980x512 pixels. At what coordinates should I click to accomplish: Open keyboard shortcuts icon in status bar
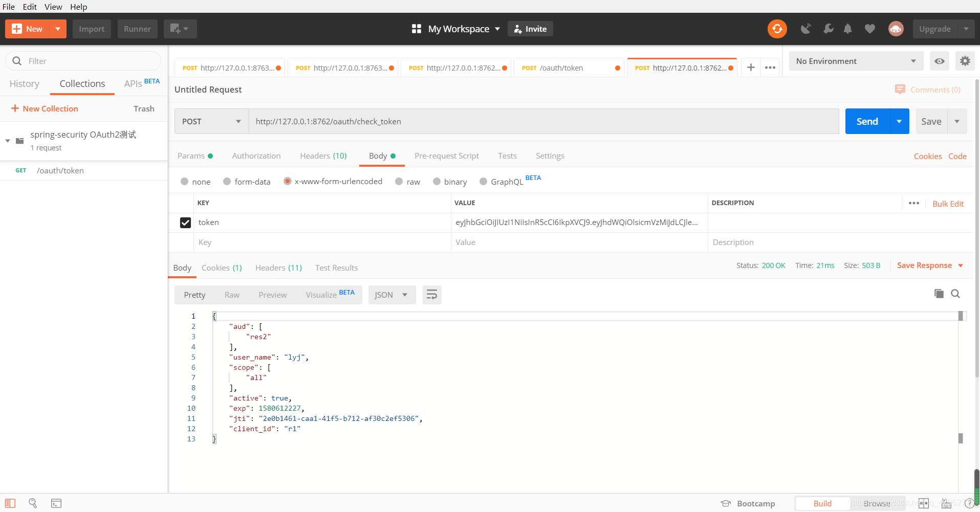coord(946,503)
